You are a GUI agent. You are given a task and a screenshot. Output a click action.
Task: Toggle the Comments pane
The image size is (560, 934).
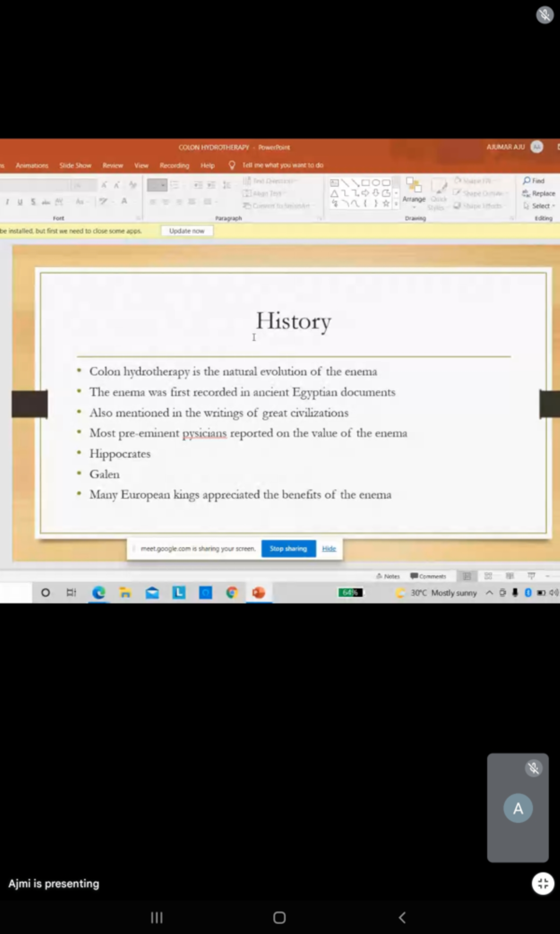tap(428, 576)
